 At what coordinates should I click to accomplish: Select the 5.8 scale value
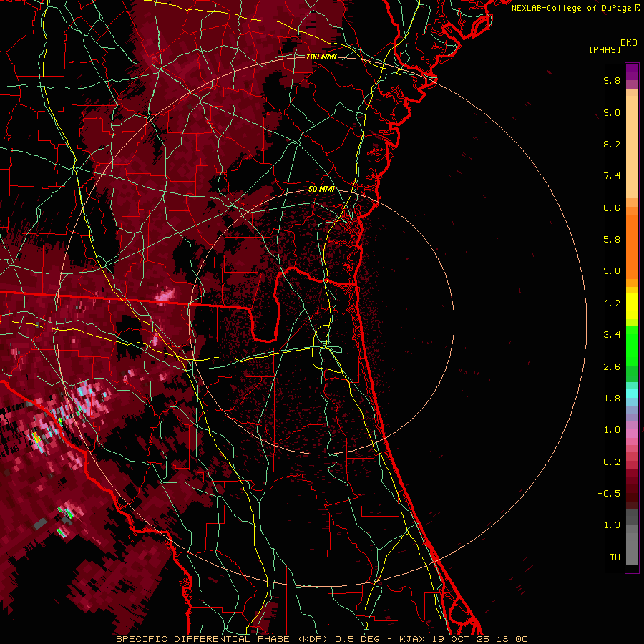[612, 240]
